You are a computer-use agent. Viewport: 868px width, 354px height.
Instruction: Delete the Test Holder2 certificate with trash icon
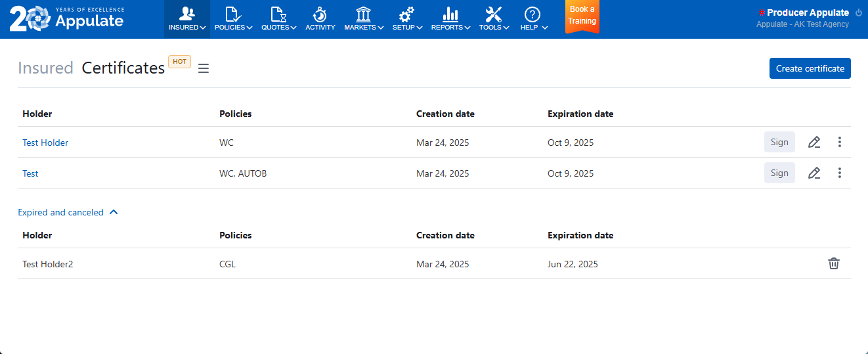(x=833, y=264)
